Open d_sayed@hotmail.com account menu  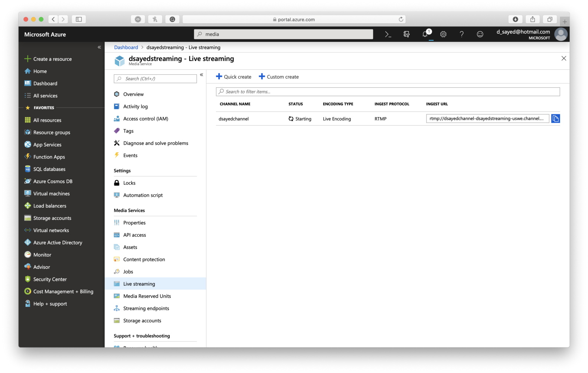click(x=532, y=34)
